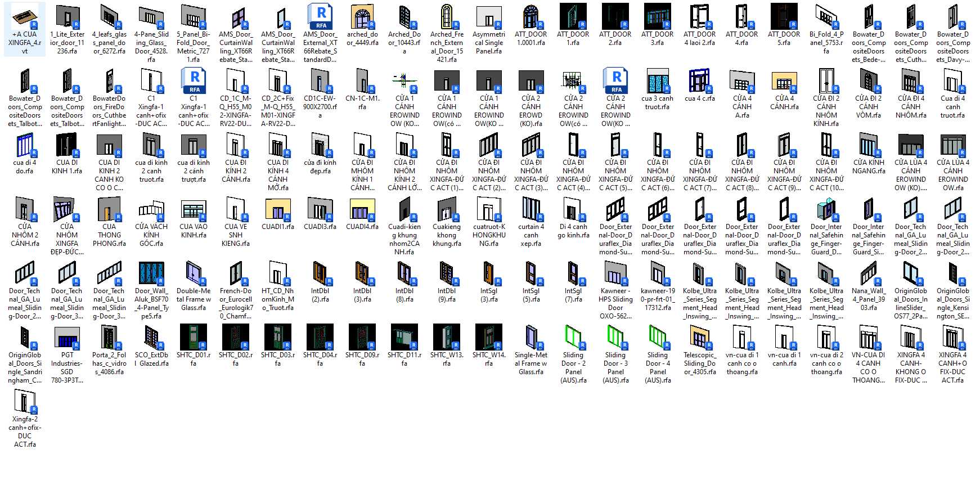Open the arched_door_4449.rfa file icon
Viewport: 980px width, 494px height.
(x=362, y=16)
